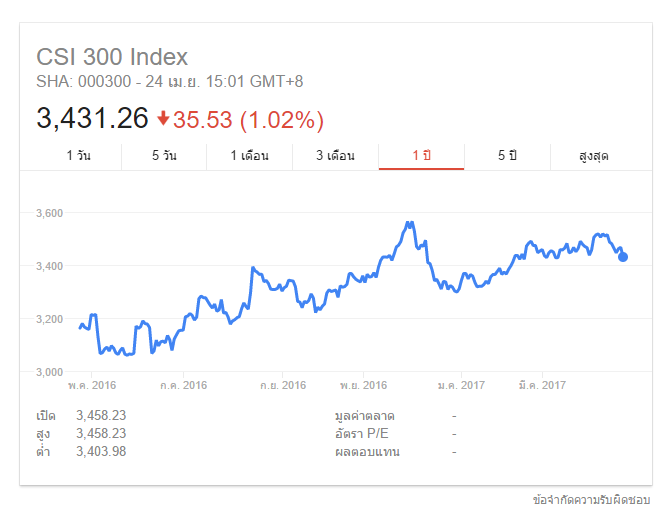The width and height of the screenshot is (669, 520).
Task: Click the อัตรา P/E label
Action: point(362,434)
